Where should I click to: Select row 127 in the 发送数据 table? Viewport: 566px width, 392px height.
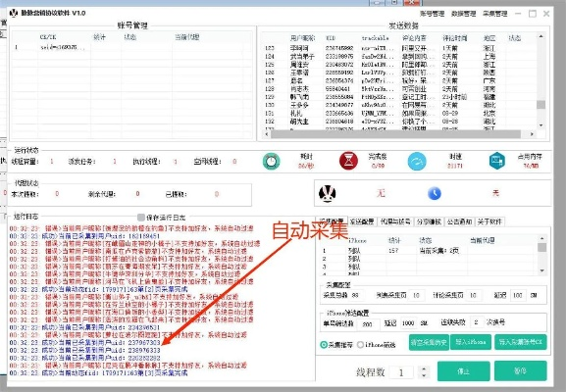[399, 80]
